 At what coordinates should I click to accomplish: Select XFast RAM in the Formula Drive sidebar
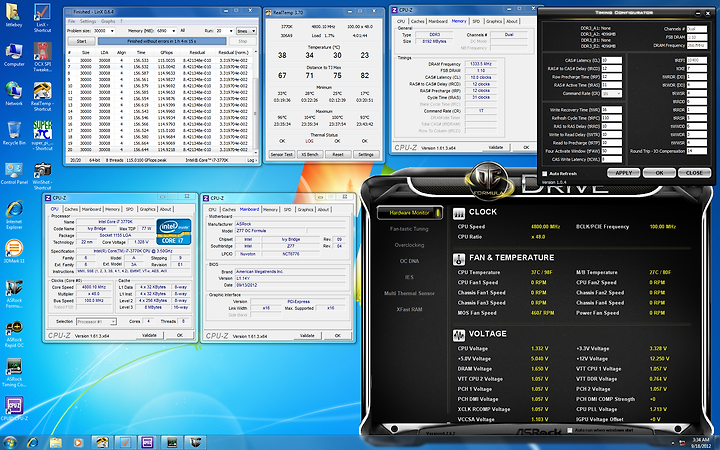coord(409,309)
